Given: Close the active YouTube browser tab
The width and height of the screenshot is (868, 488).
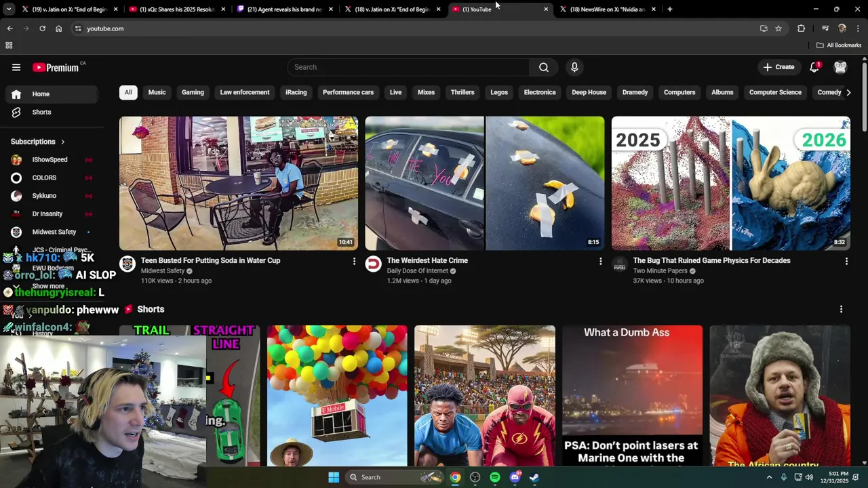Looking at the screenshot, I should point(546,9).
